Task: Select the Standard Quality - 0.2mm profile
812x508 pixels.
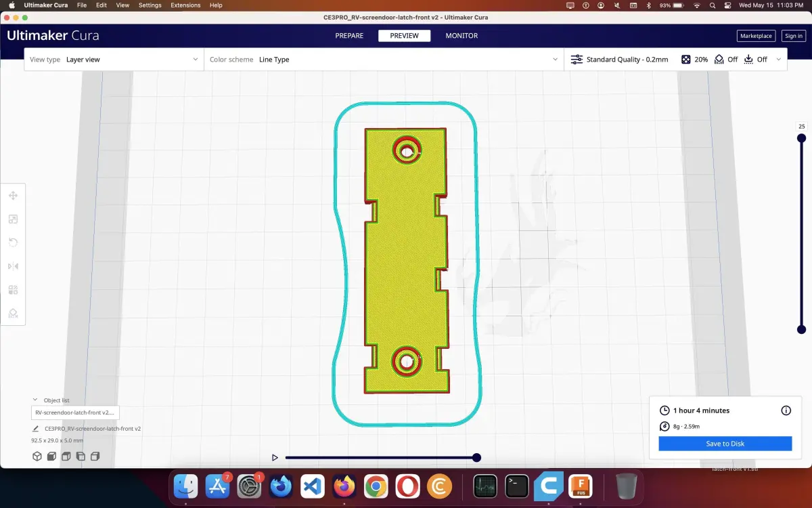Action: click(x=627, y=60)
